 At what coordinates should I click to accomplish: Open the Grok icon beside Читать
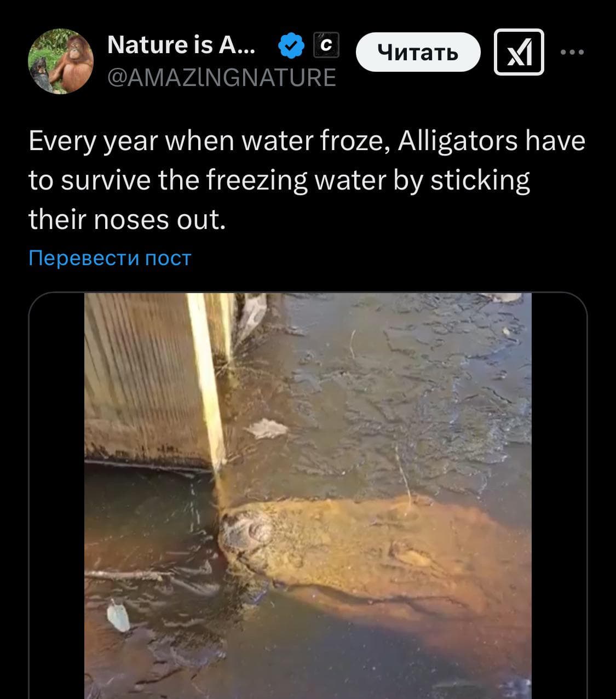pos(519,52)
